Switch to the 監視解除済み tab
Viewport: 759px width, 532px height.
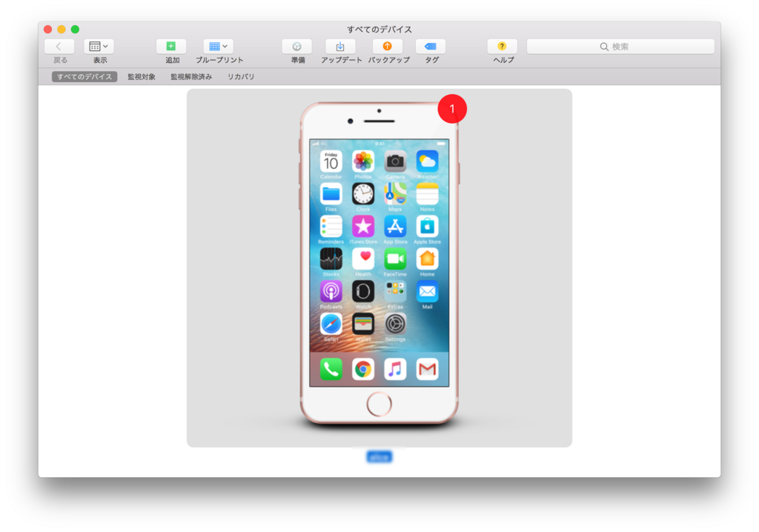tap(191, 76)
